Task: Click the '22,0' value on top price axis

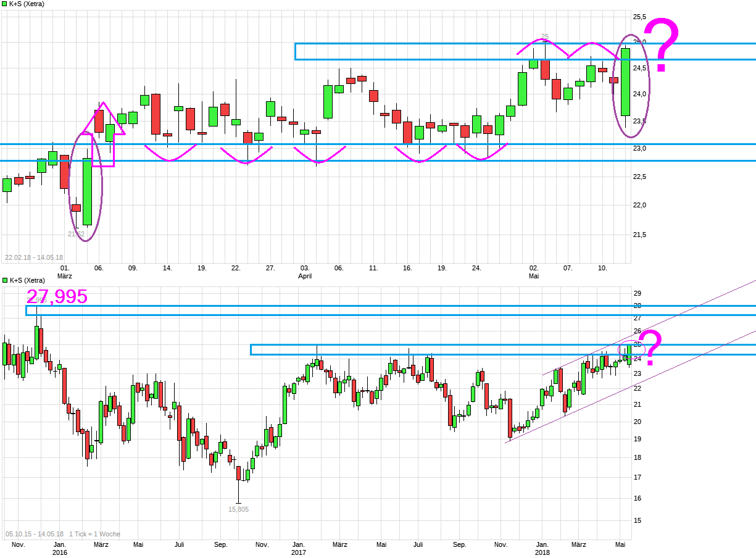Action: (x=640, y=205)
